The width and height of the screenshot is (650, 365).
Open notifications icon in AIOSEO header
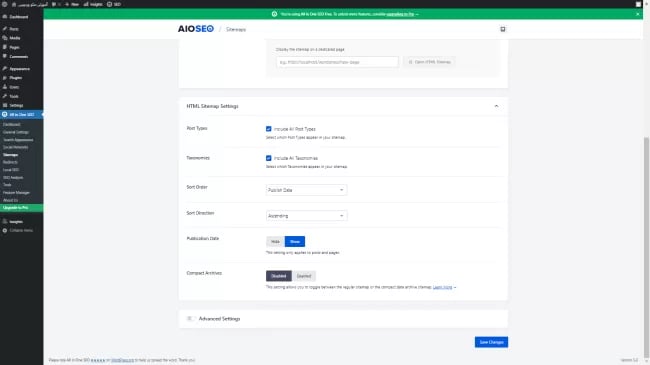[x=502, y=29]
